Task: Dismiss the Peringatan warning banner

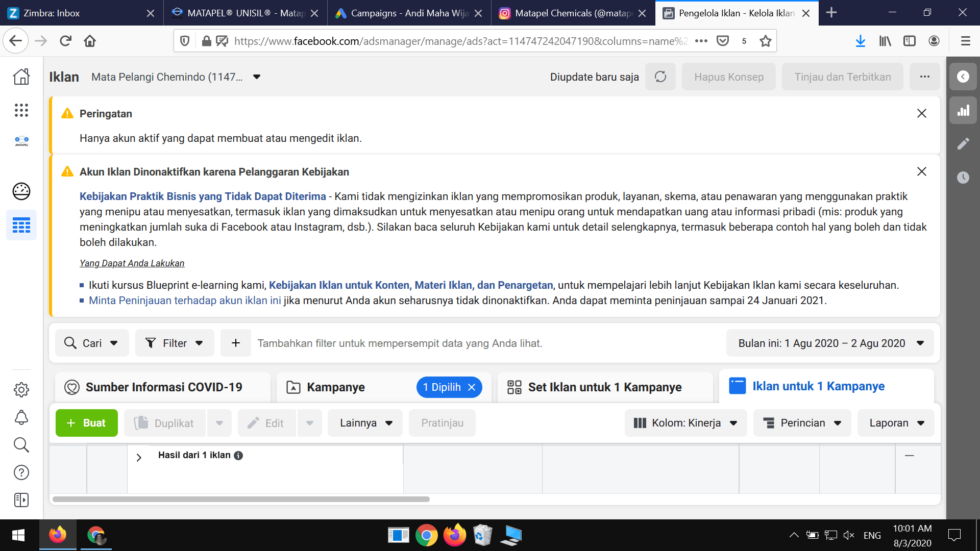Action: (x=921, y=113)
